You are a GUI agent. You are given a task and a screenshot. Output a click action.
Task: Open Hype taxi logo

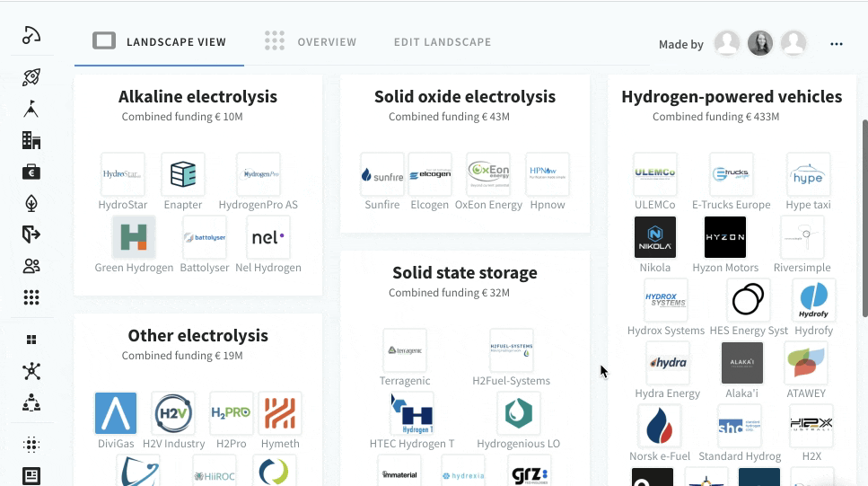click(x=808, y=174)
